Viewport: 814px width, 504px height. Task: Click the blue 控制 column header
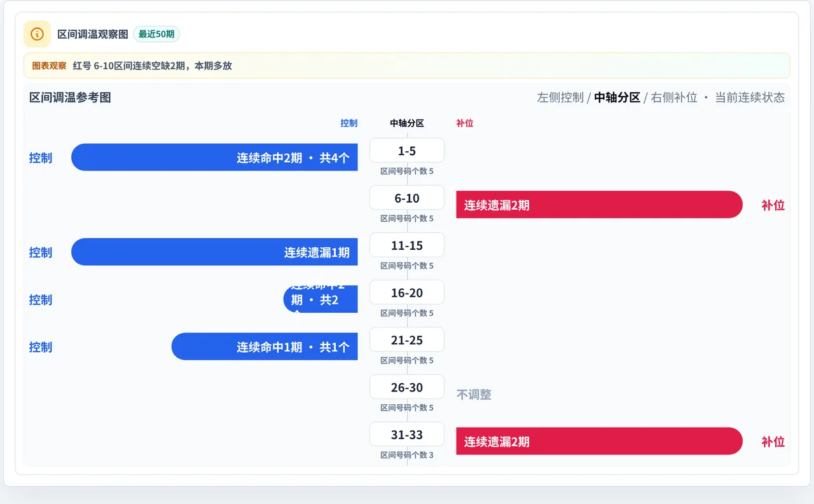tap(349, 123)
